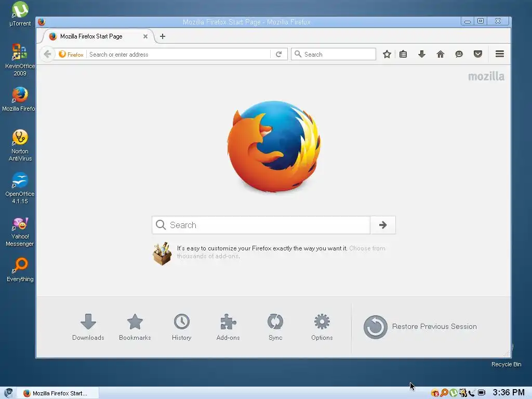Open Firefox Hello chat smiley icon
This screenshot has height=399, width=532.
(459, 54)
